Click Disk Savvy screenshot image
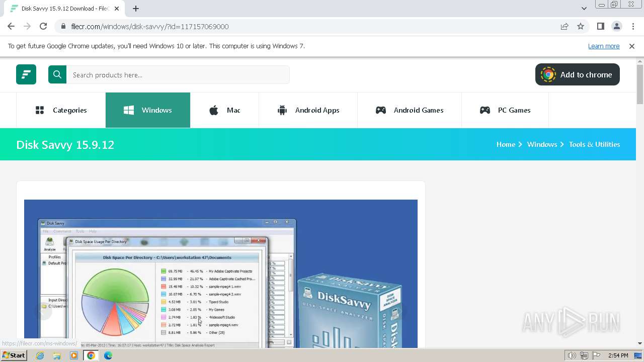This screenshot has width=644, height=362. click(x=221, y=274)
